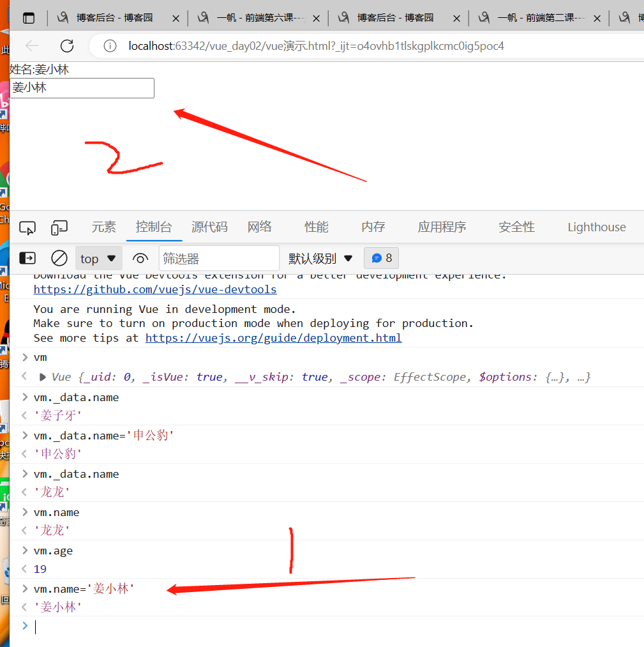Screen dimensions: 644x647
Task: Switch to the 元素 DevTools tab
Action: click(103, 227)
